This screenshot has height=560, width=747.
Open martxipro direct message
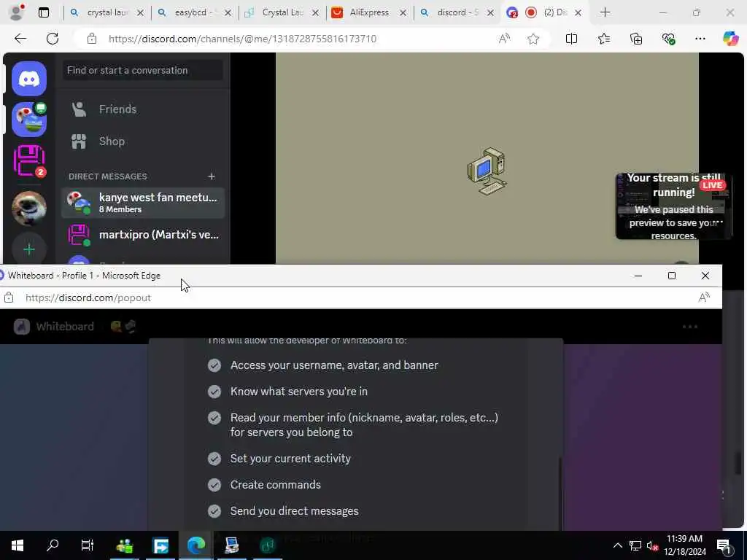143,235
